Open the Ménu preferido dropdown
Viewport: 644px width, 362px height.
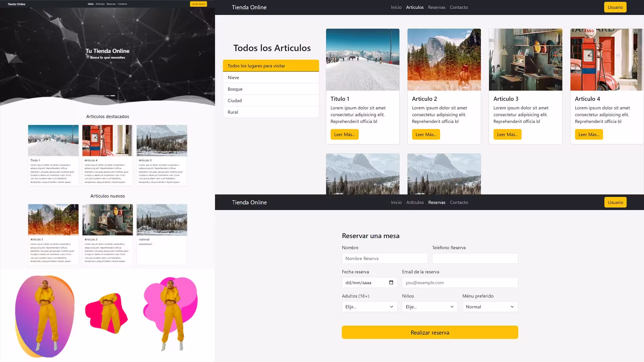[x=490, y=307]
